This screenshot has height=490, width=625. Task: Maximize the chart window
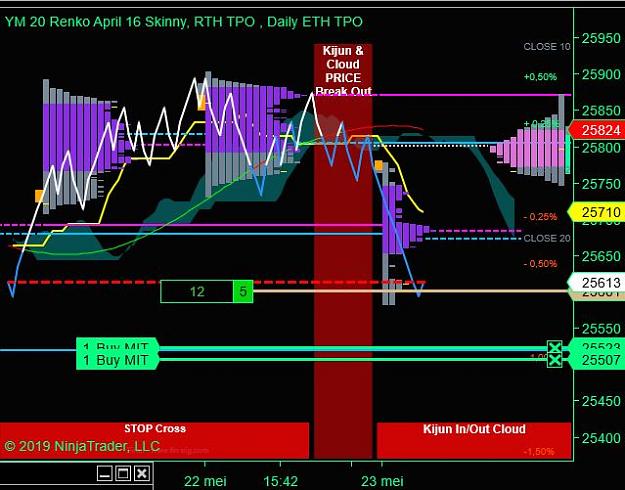(123, 473)
